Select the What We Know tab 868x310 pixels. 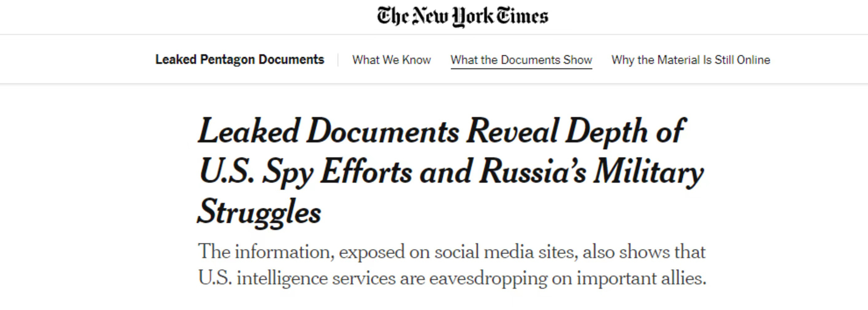pyautogui.click(x=392, y=60)
